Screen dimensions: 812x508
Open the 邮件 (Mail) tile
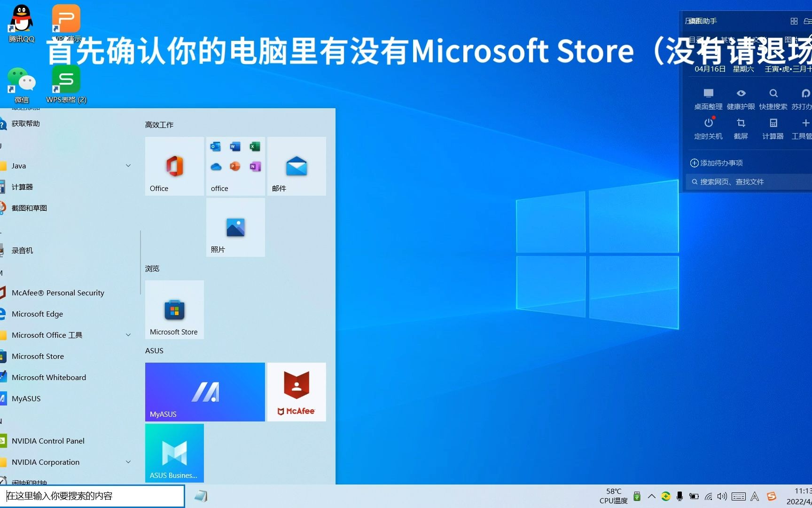pyautogui.click(x=297, y=166)
